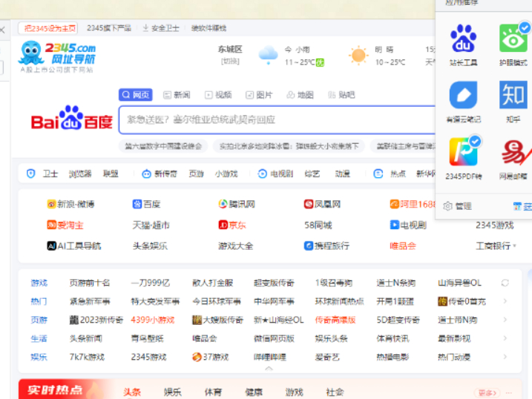Image resolution: width=532 pixels, height=399 pixels.
Task: Select the 贴吧 search tab
Action: (341, 95)
